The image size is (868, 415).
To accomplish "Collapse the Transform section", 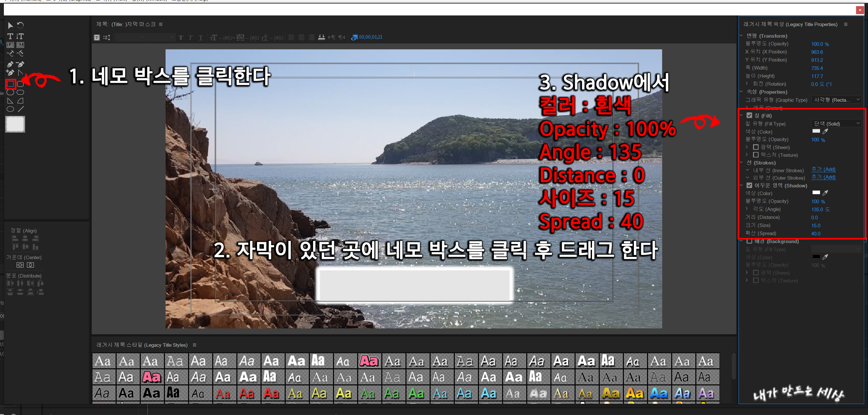I will (x=741, y=36).
